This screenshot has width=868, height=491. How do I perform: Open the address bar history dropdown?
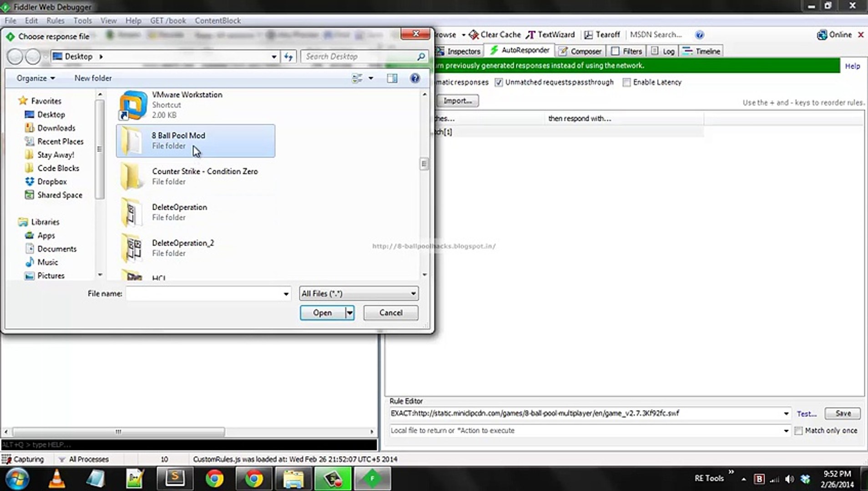(274, 57)
